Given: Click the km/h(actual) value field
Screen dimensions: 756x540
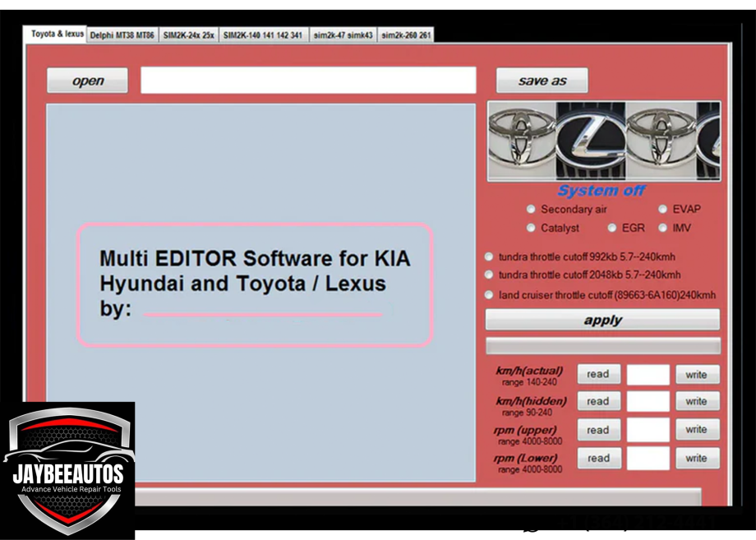Looking at the screenshot, I should (x=648, y=375).
